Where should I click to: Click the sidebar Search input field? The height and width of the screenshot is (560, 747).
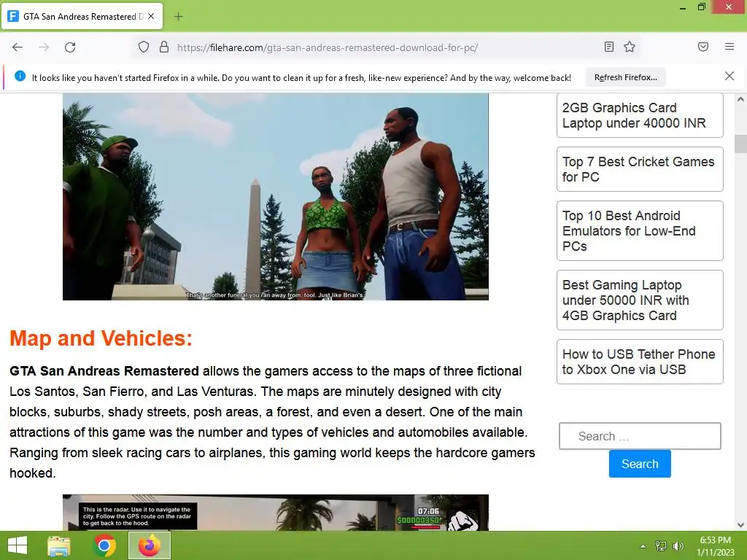pos(640,436)
